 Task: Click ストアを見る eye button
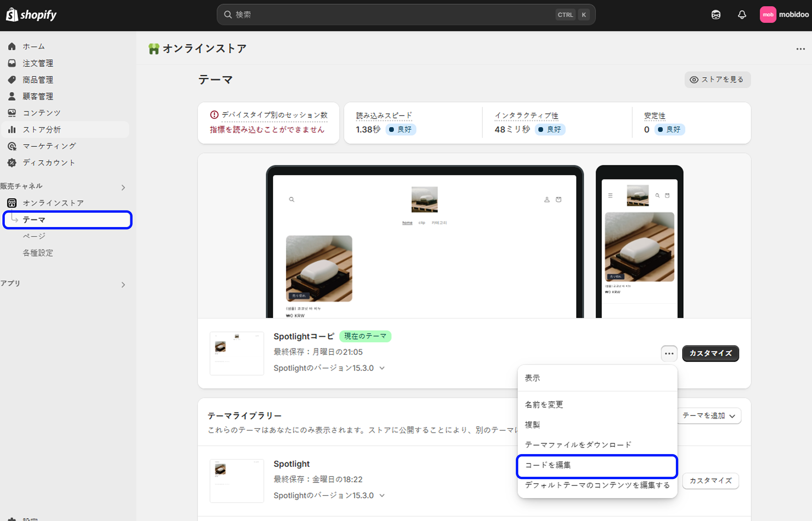coord(717,79)
